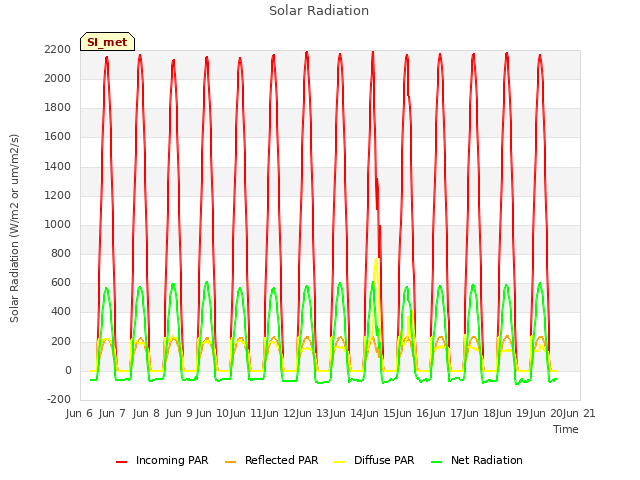Viewport: 640px width, 480px height.
Task: Click the Net Radiation legend label
Action: [487, 460]
